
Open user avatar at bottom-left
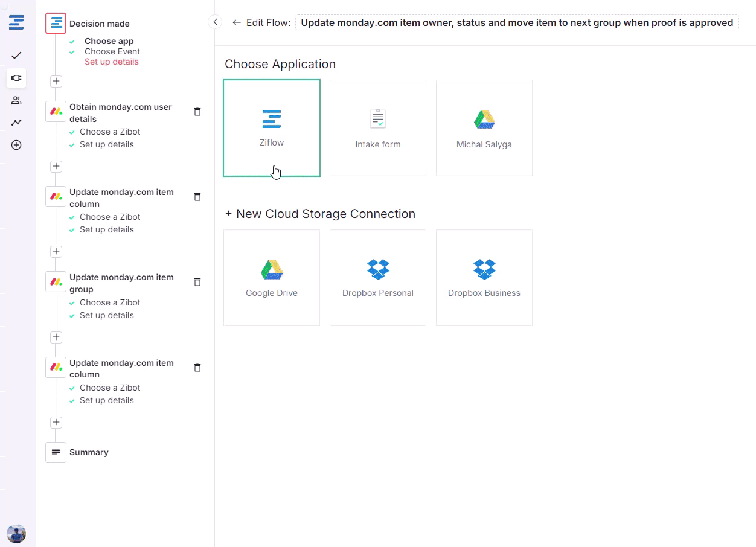click(x=16, y=533)
